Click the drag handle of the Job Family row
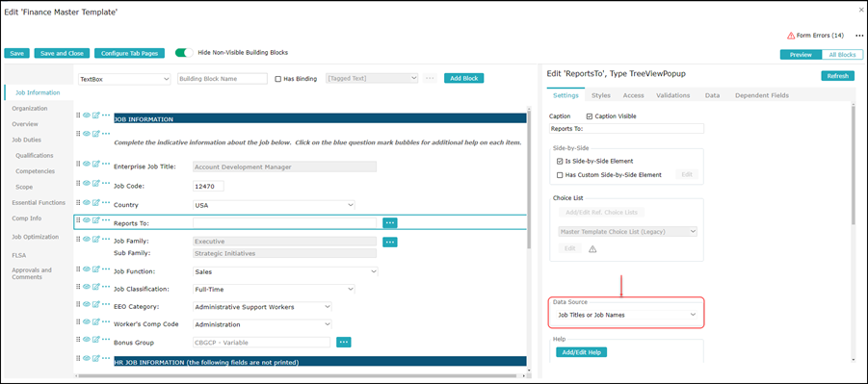 click(x=78, y=239)
